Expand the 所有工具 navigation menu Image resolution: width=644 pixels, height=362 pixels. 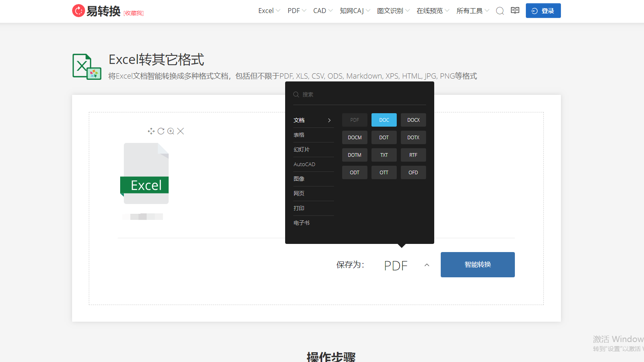point(473,11)
